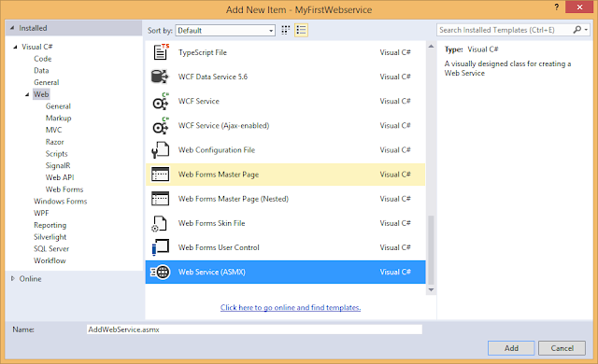Select the WCF Service (Ajax-enabled) icon
Screen dimensions: 598x364
tap(161, 126)
